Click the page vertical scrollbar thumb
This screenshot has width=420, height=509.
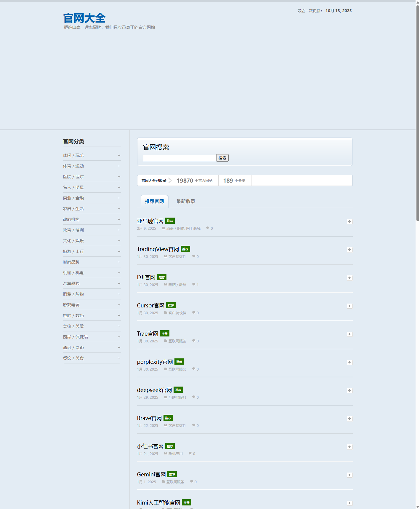click(418, 113)
